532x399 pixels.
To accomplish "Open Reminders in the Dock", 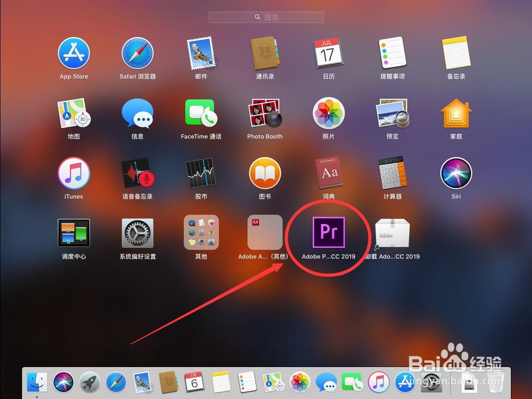I will pyautogui.click(x=247, y=382).
